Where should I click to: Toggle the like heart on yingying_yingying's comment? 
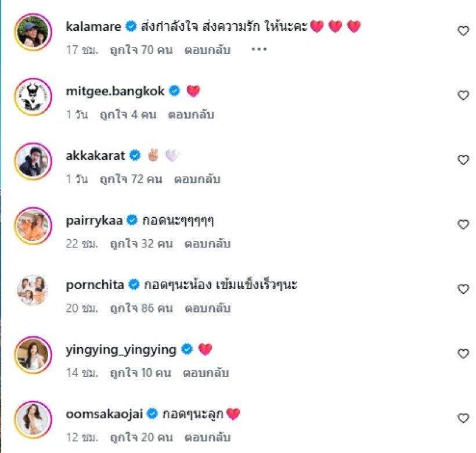463,353
